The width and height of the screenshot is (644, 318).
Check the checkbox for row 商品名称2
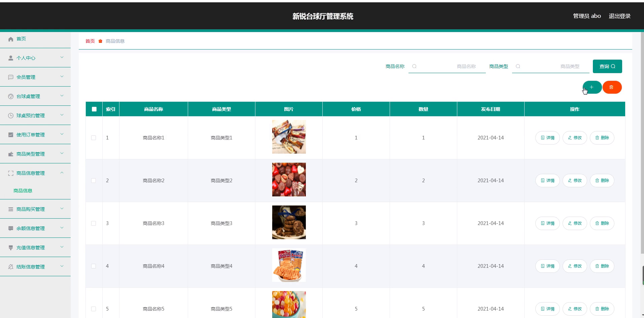coord(94,181)
